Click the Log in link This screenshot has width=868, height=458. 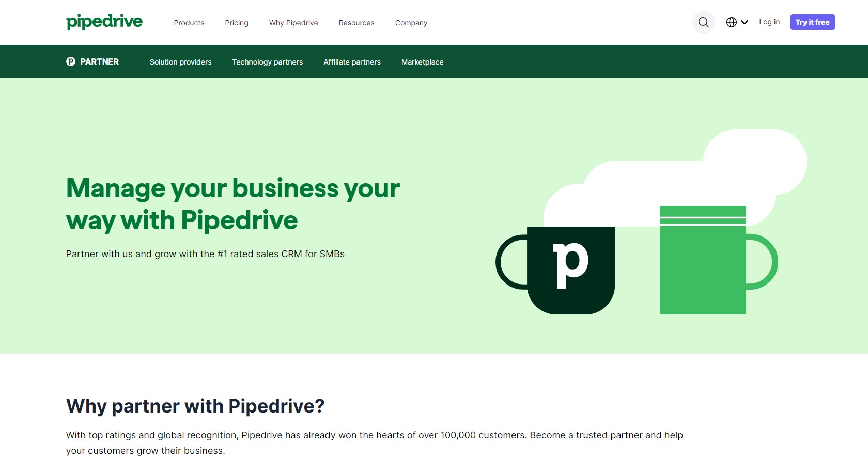tap(769, 22)
